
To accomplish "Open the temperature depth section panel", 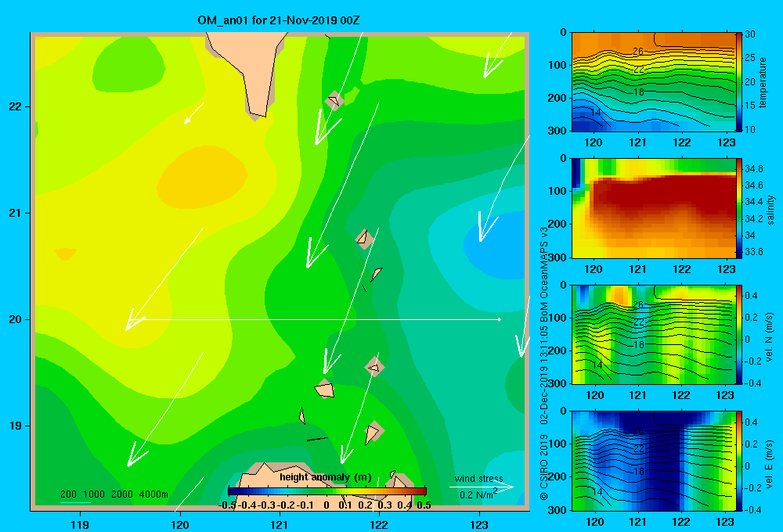I will click(x=653, y=82).
